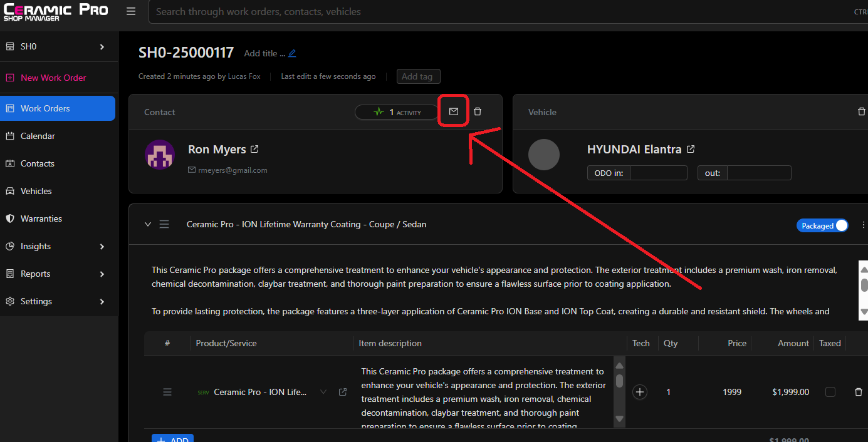Collapse the Ceramic Pro ION package section

[148, 224]
